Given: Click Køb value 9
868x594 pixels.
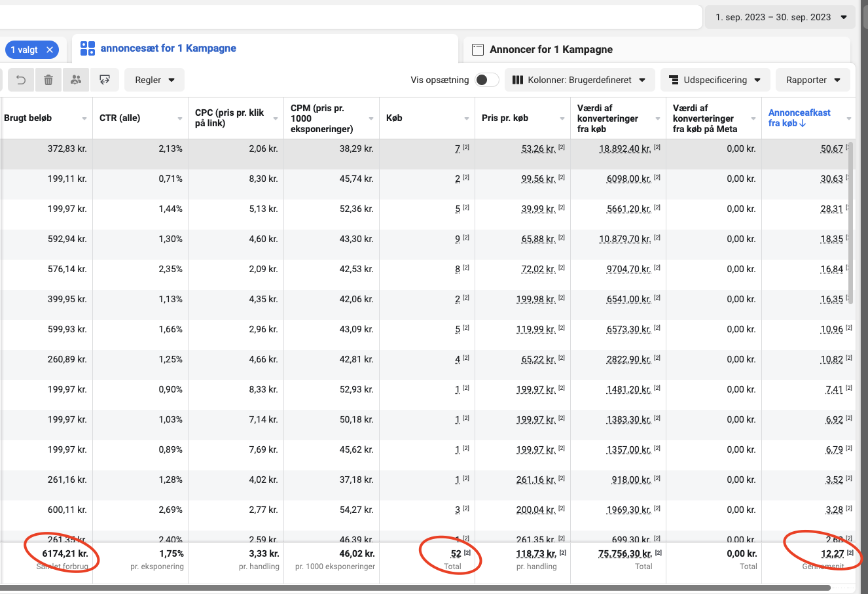Looking at the screenshot, I should coord(458,239).
